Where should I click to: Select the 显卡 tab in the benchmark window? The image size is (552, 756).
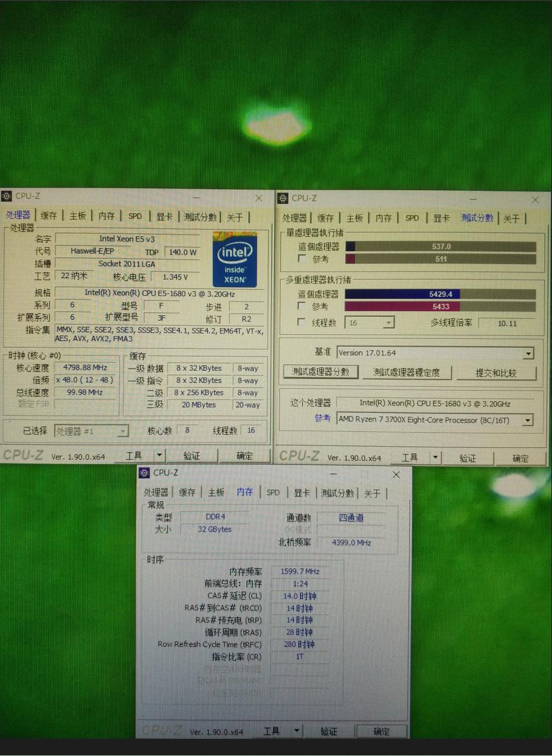click(441, 218)
